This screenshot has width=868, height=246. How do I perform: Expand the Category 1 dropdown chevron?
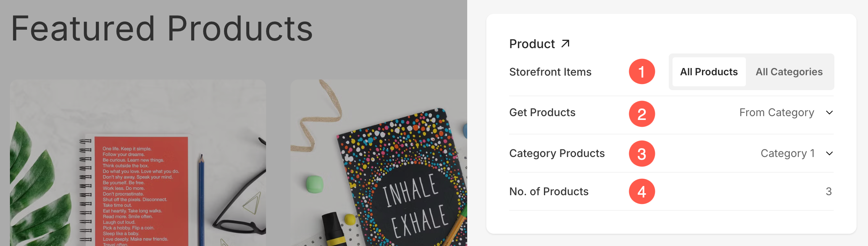coord(829,154)
